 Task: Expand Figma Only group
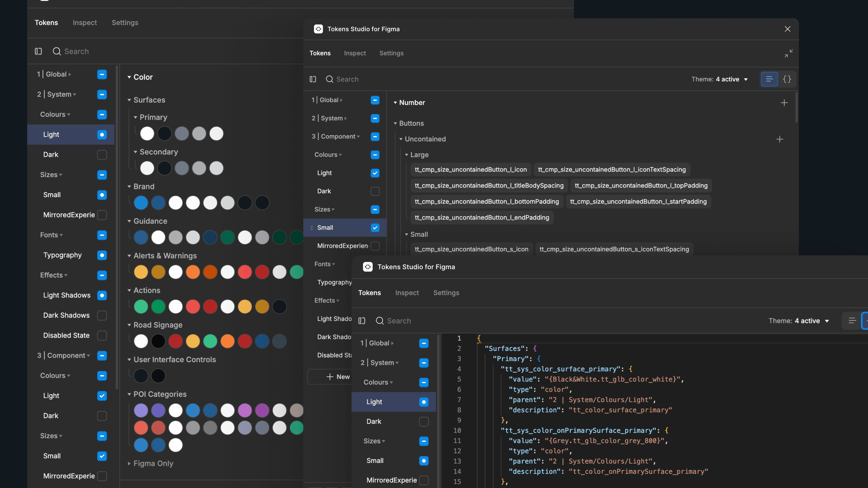tap(129, 463)
